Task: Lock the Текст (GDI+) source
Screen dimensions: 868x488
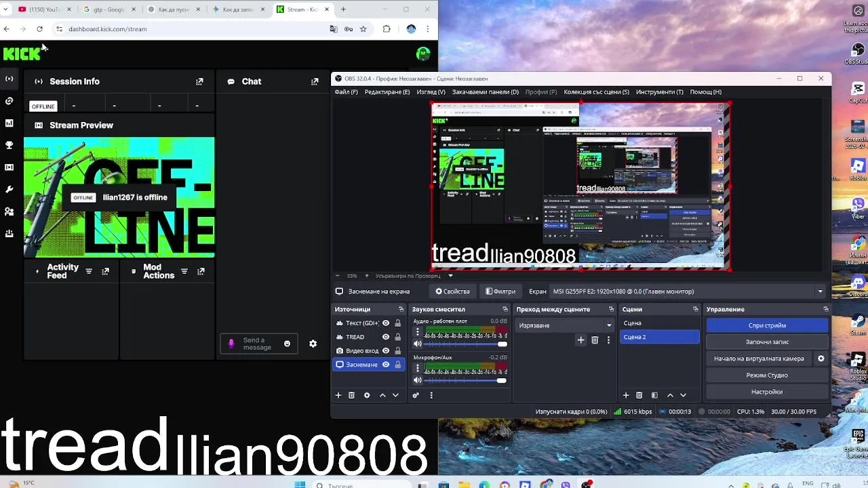Action: 397,323
